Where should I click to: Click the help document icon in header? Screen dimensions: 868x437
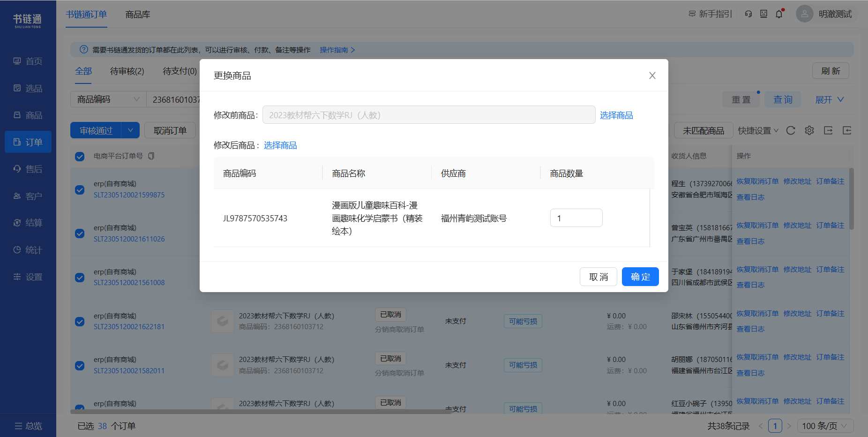coord(764,14)
